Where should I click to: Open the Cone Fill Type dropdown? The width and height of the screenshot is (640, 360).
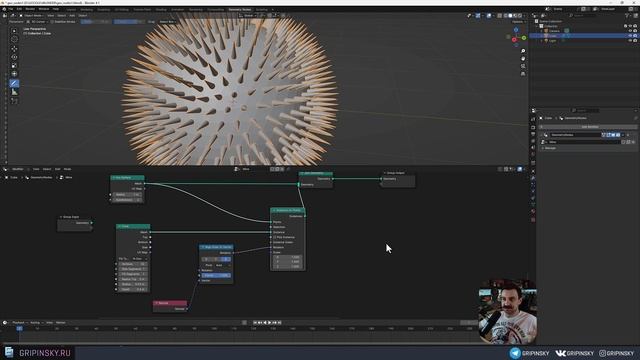click(x=140, y=259)
